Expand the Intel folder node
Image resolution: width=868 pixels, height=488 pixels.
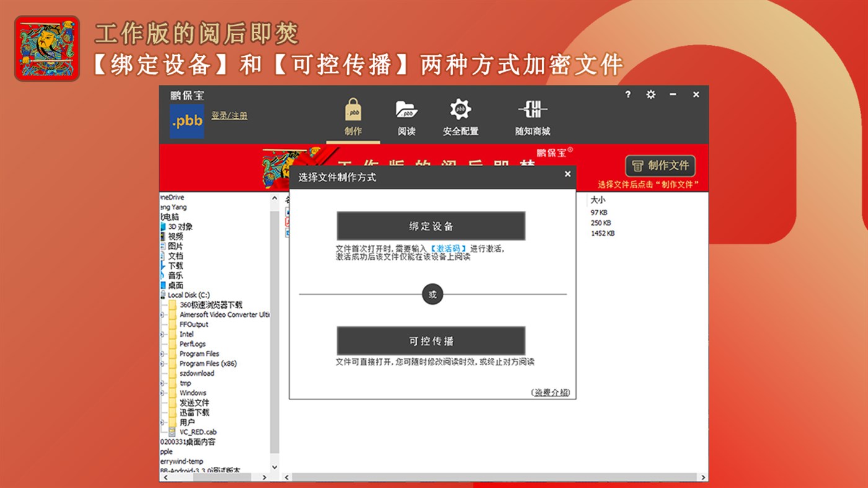click(162, 334)
